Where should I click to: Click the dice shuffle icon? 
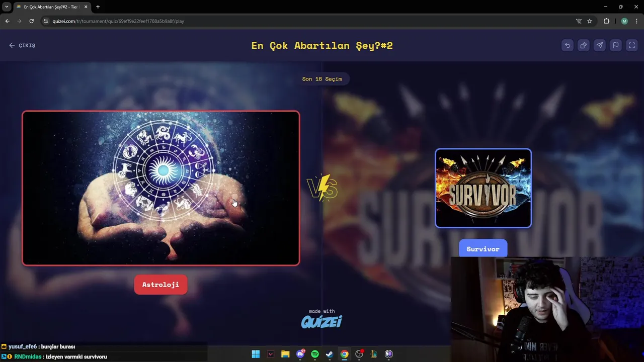pos(583,45)
